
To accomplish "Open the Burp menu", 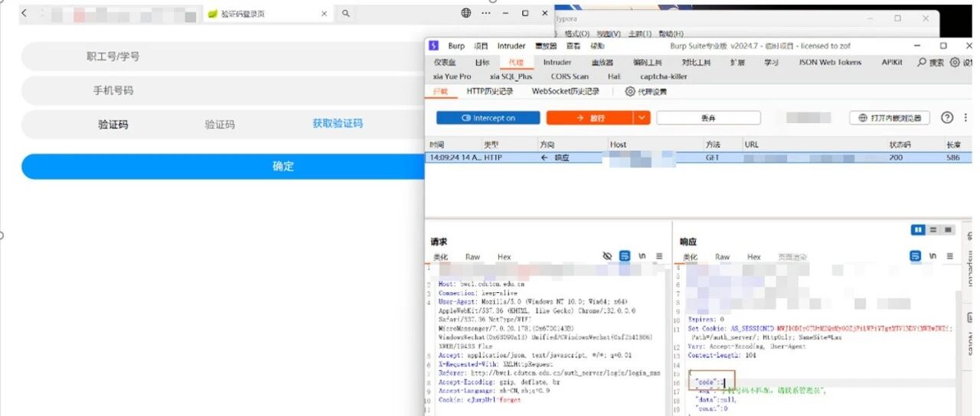I will (x=456, y=46).
